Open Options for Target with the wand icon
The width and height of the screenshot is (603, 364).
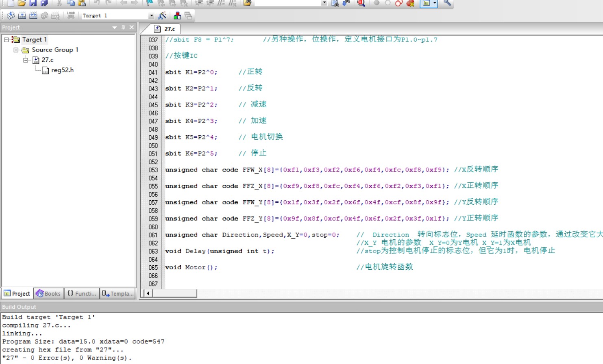click(x=162, y=15)
